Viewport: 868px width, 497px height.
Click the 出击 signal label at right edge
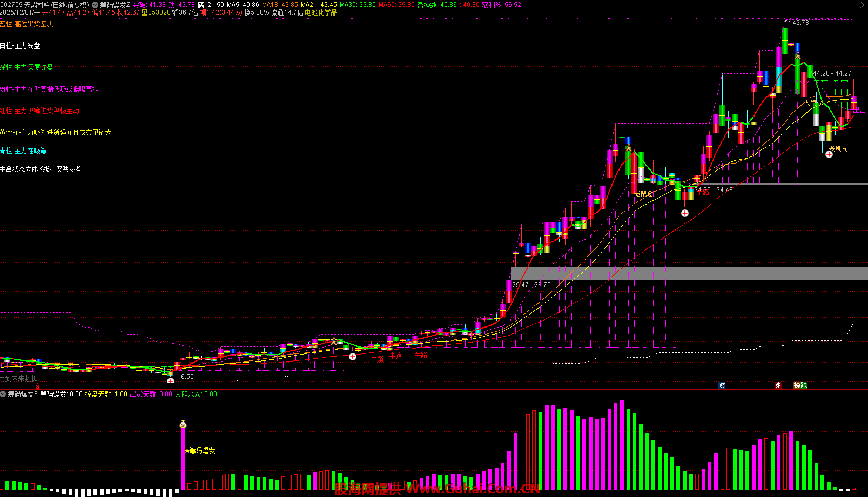(x=859, y=110)
